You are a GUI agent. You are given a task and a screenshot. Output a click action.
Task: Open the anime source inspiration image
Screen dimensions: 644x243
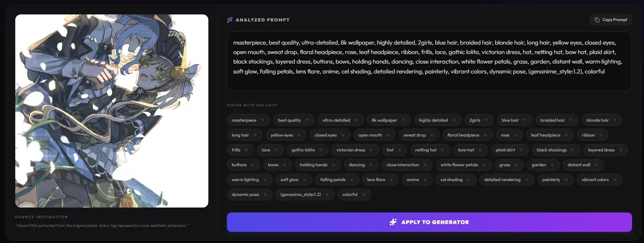112,111
